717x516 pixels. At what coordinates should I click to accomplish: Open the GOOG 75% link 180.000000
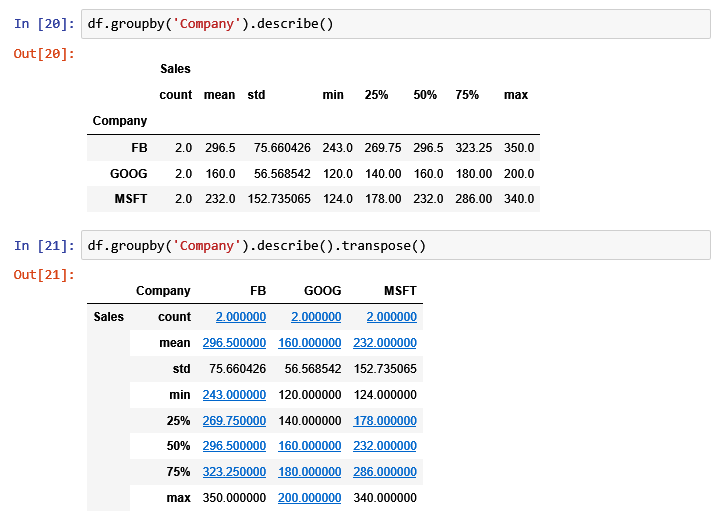point(310,472)
